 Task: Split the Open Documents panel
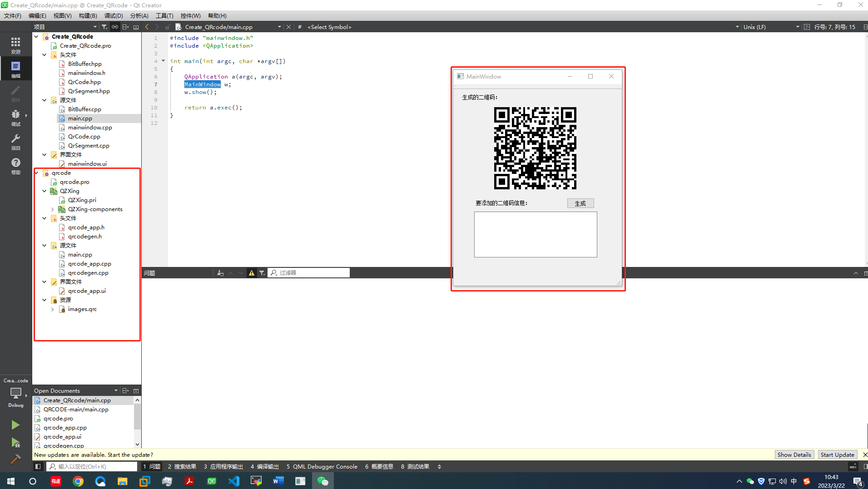point(126,390)
